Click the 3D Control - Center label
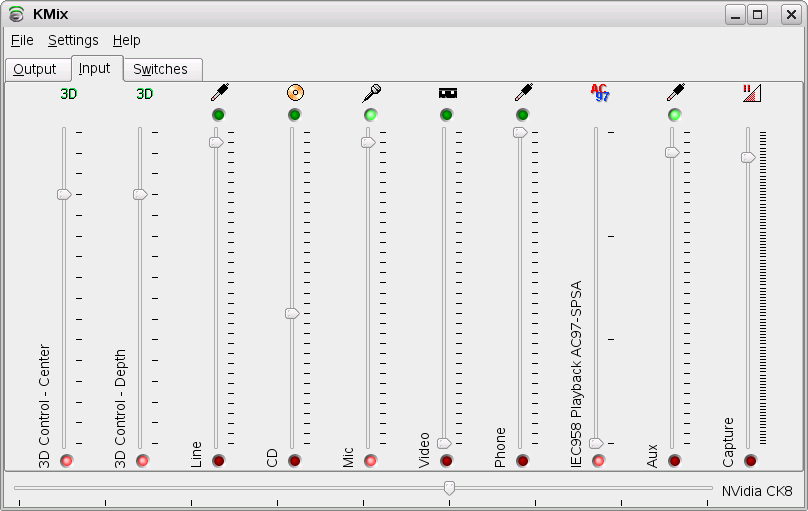 44,406
